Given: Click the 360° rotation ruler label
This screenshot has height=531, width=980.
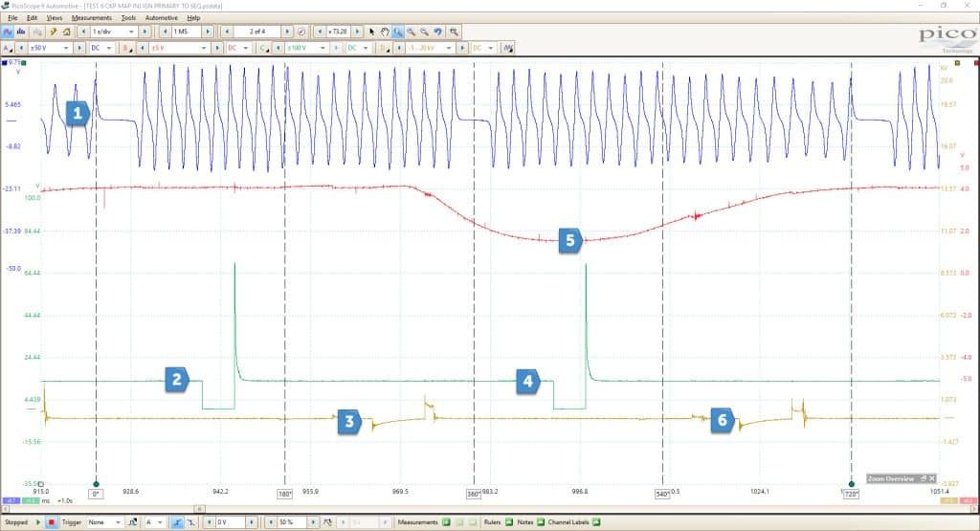Looking at the screenshot, I should [x=474, y=494].
